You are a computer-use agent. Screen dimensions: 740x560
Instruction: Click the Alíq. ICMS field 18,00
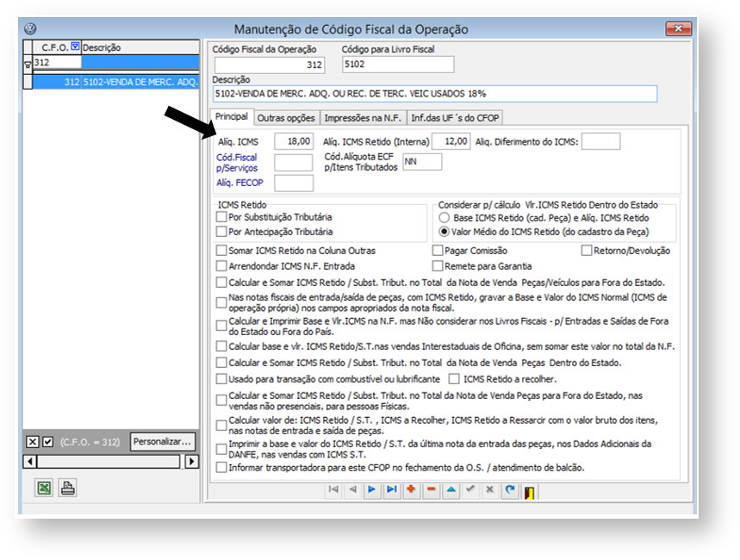[x=294, y=141]
